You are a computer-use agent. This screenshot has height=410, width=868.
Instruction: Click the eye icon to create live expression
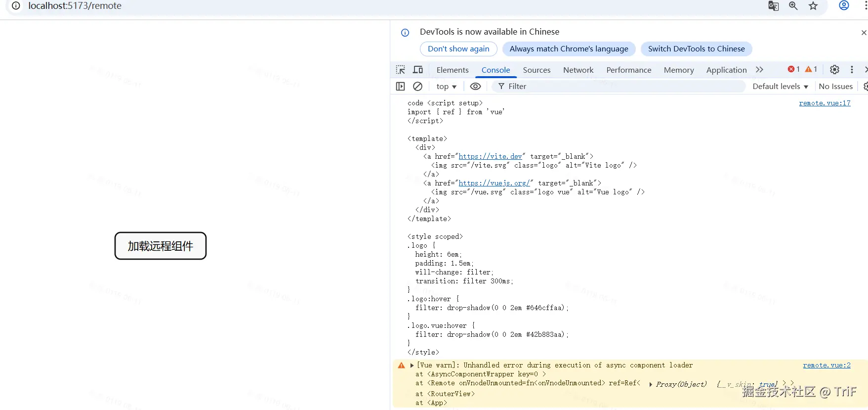click(475, 86)
